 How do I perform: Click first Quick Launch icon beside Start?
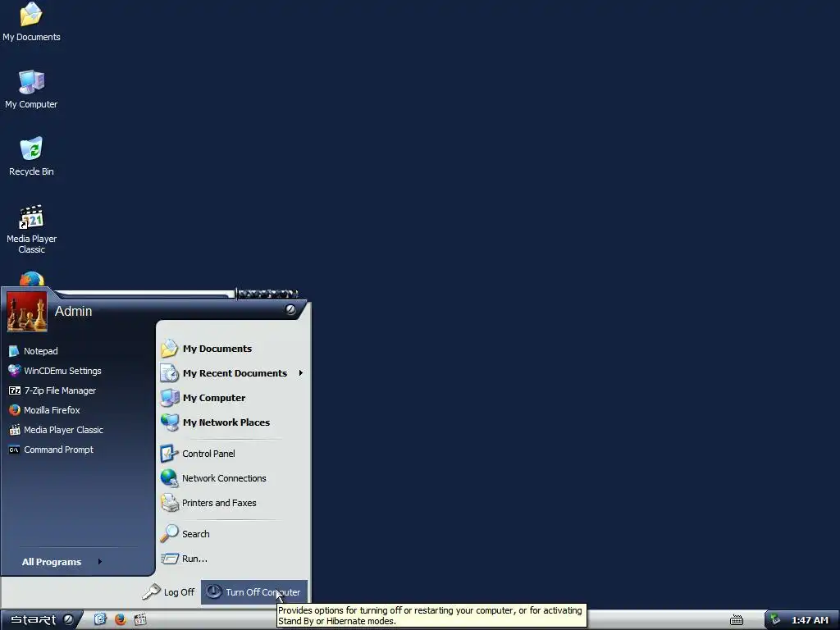tap(100, 619)
